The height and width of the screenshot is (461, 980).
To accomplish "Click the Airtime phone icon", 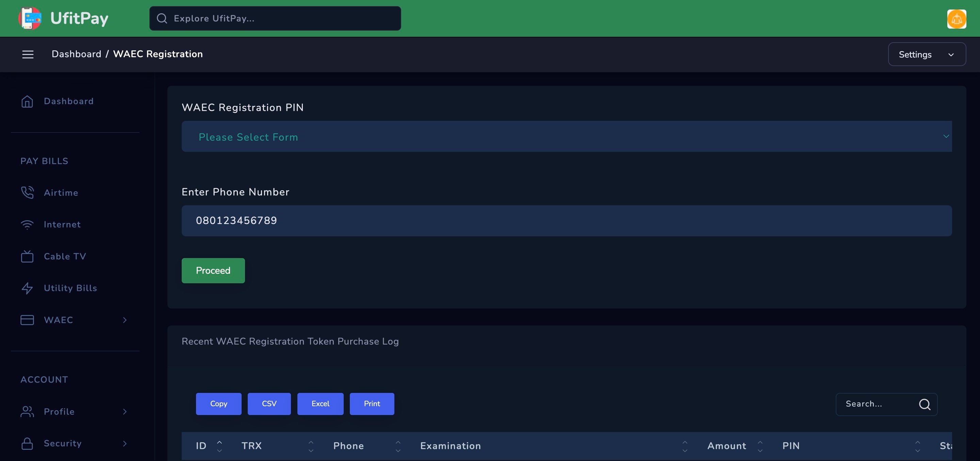I will (27, 193).
